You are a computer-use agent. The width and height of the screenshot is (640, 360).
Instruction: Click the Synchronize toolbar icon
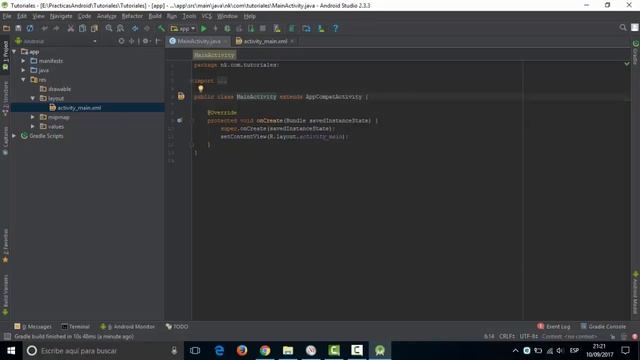coord(30,29)
